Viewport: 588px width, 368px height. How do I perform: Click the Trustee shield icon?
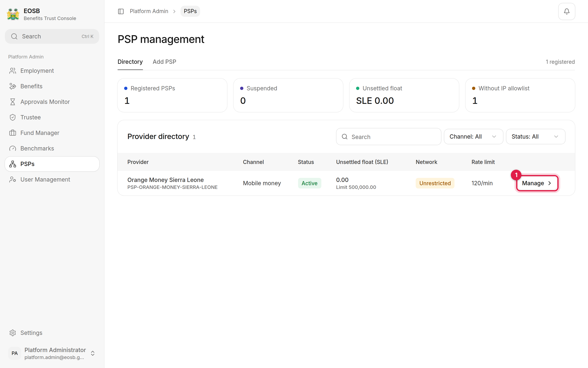pyautogui.click(x=13, y=117)
